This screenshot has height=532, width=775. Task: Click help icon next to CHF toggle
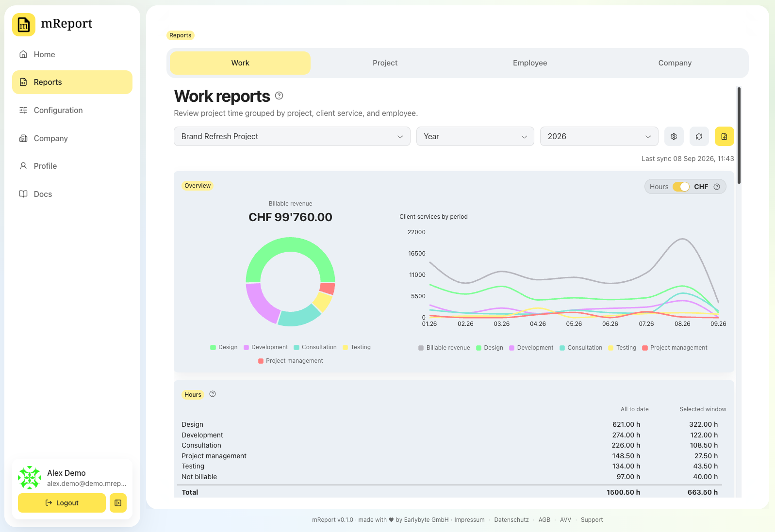[x=717, y=187]
